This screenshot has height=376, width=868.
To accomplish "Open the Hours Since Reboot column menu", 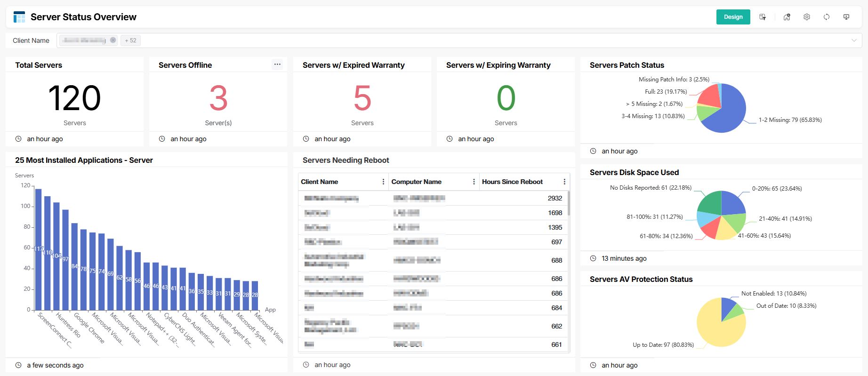I will pos(564,182).
